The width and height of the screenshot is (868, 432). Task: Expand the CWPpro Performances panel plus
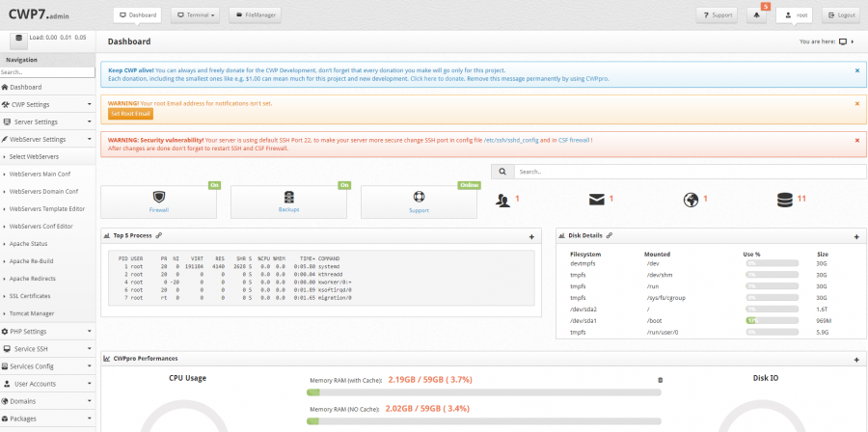[857, 360]
